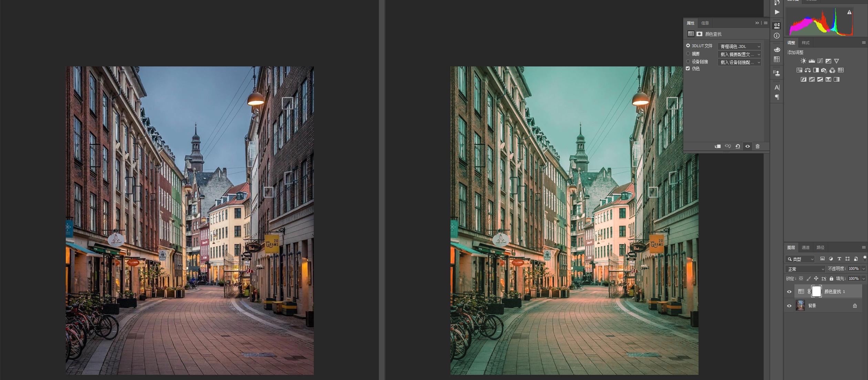Uncheck the 仿色 dither checkbox
Screen dimensions: 868x380
688,68
